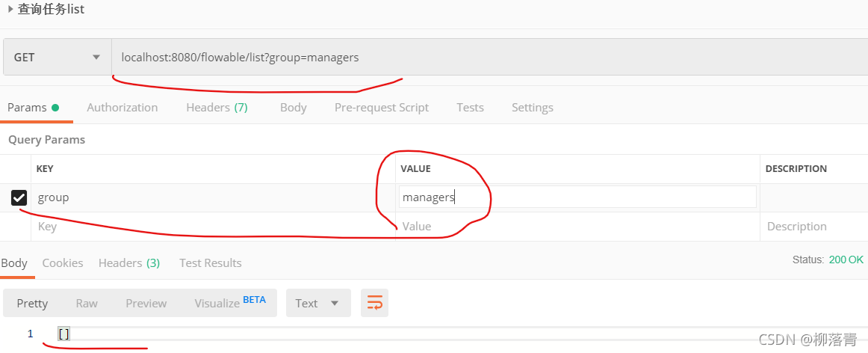Open the Text format dropdown
Image resolution: width=868 pixels, height=353 pixels.
pos(318,303)
